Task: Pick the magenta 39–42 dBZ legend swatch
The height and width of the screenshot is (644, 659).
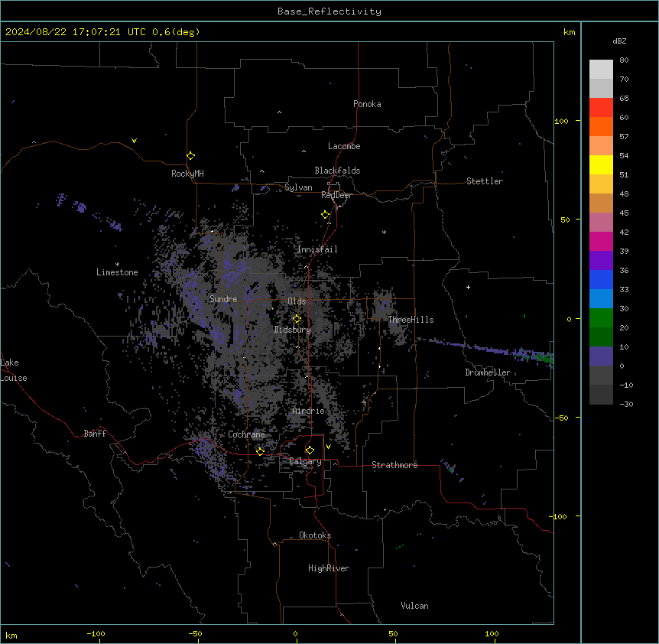Action: [x=601, y=241]
